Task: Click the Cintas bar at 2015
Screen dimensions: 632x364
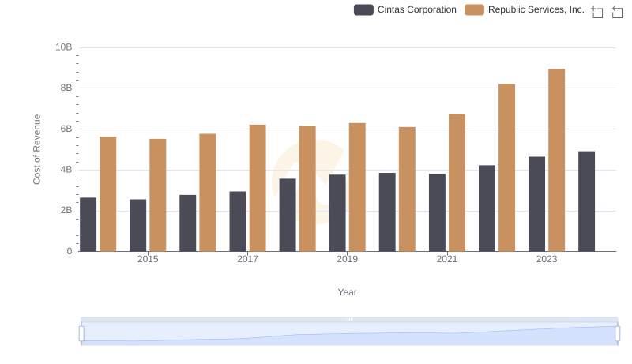Action: click(x=137, y=226)
